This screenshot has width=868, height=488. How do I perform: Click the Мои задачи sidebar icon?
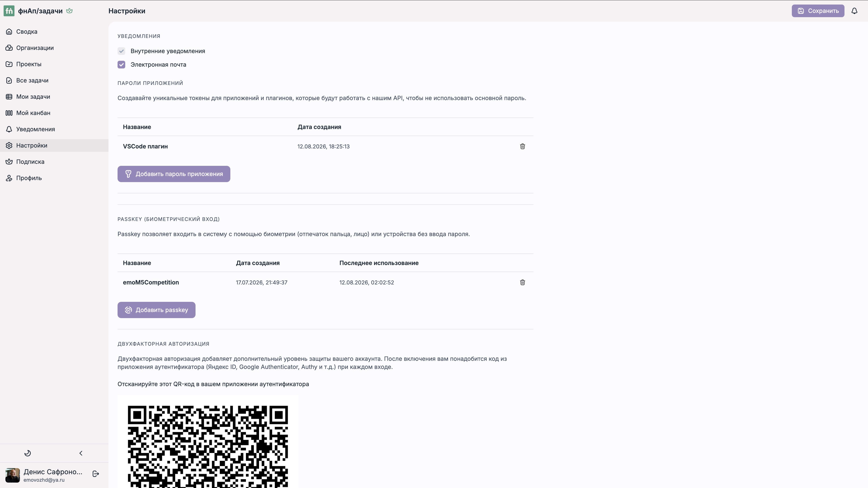point(9,97)
